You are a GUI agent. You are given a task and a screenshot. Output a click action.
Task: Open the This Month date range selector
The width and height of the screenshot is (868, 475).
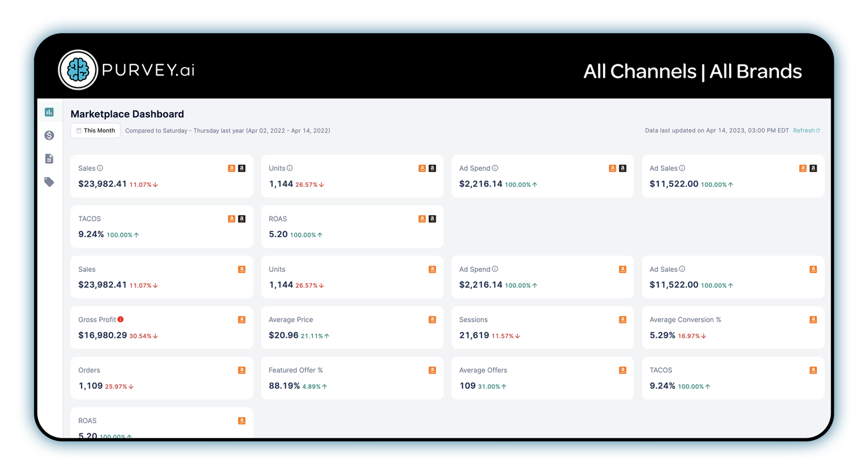click(x=95, y=131)
